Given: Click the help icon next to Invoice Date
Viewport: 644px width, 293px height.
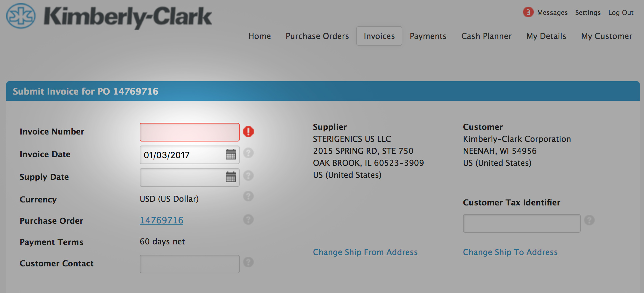Looking at the screenshot, I should click(248, 153).
